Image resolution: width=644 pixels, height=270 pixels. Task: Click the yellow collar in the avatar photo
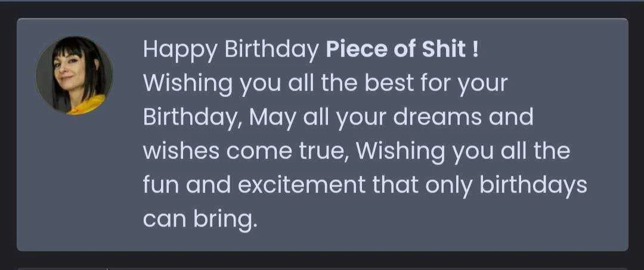pos(87,105)
